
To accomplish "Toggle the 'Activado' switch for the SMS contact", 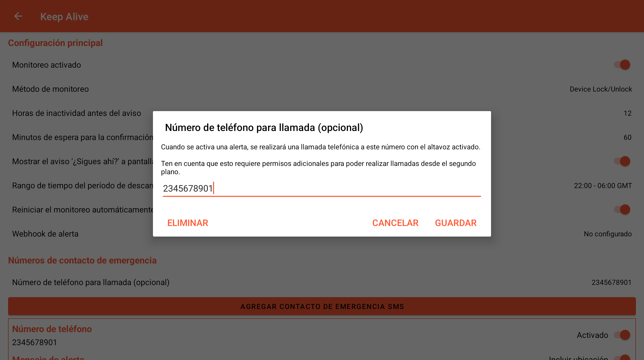I will [x=622, y=335].
